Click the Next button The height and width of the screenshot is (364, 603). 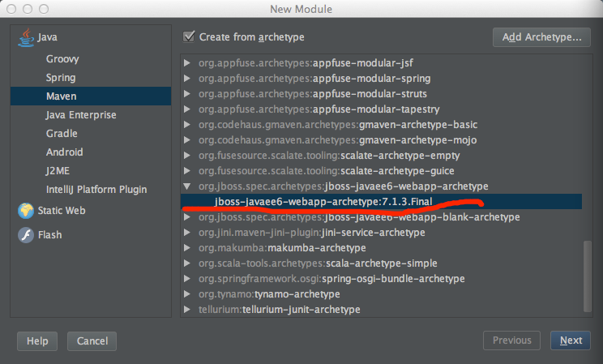point(571,340)
